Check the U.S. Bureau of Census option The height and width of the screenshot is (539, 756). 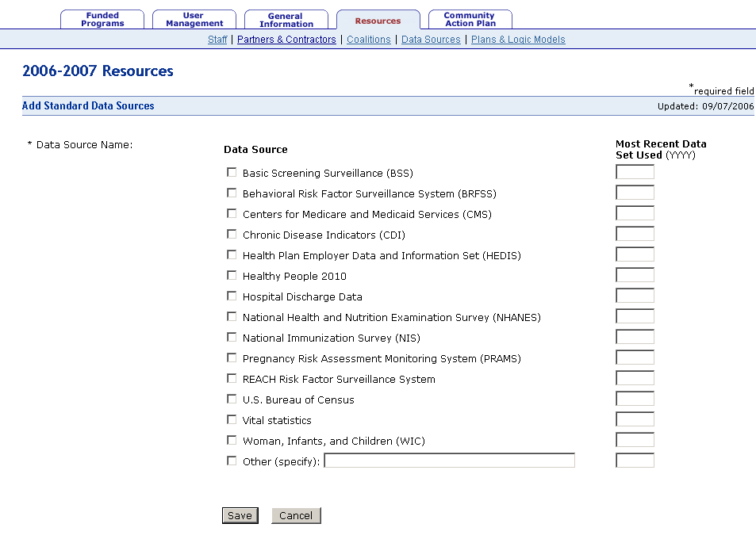click(232, 399)
